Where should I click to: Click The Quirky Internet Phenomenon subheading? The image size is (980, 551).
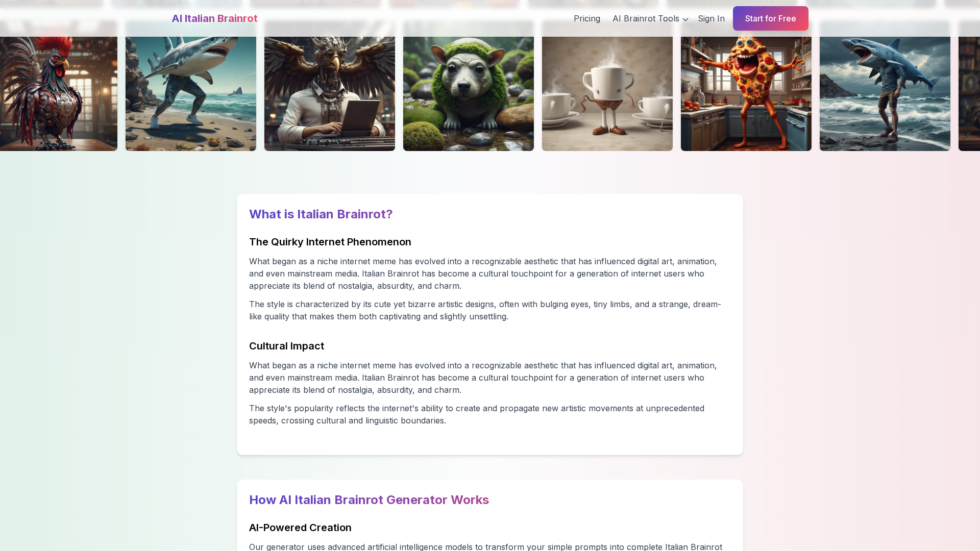330,242
